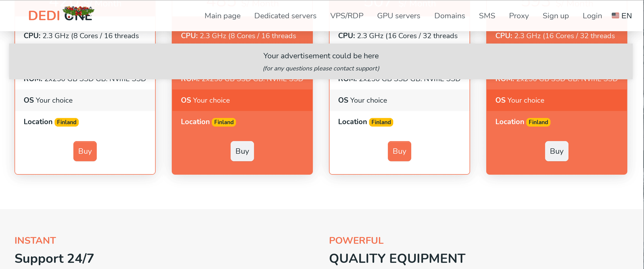Open the Domains page
Image resolution: width=644 pixels, height=269 pixels.
pyautogui.click(x=449, y=16)
